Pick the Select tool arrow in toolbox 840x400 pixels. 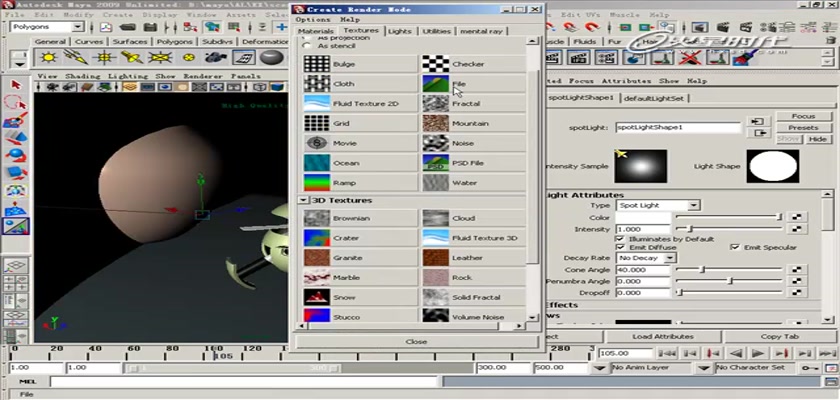pos(16,85)
